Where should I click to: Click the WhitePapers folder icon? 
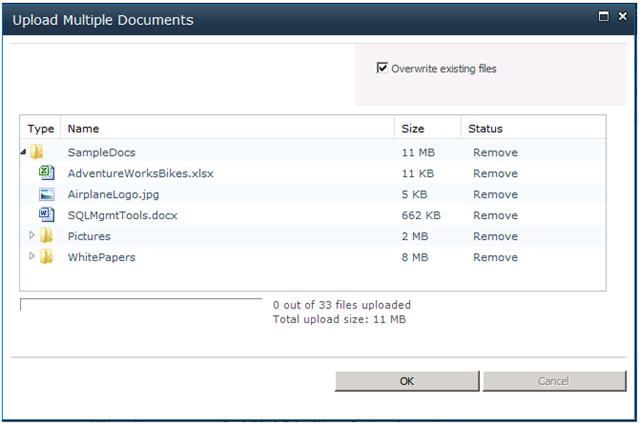[47, 256]
